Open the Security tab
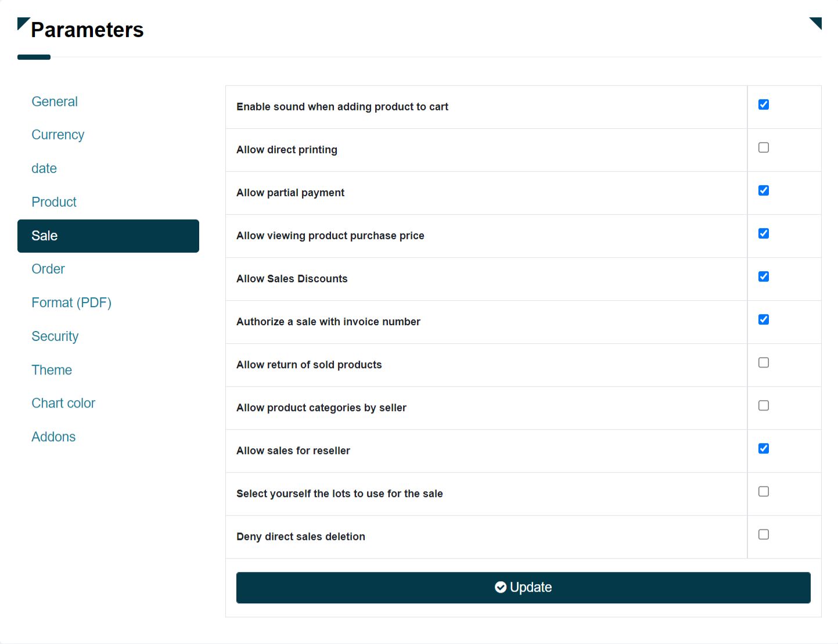 click(x=55, y=336)
